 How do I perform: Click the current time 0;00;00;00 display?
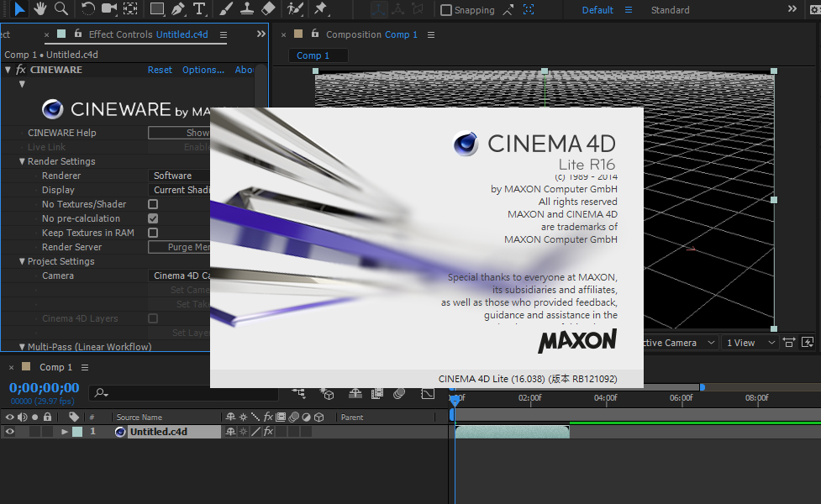coord(44,388)
